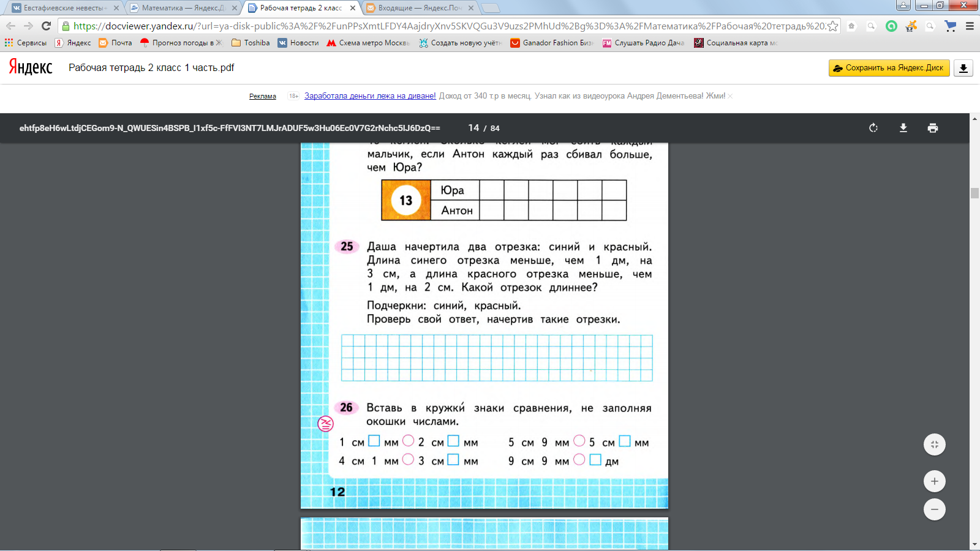Zoom out with the minus button
The image size is (980, 551).
[935, 509]
